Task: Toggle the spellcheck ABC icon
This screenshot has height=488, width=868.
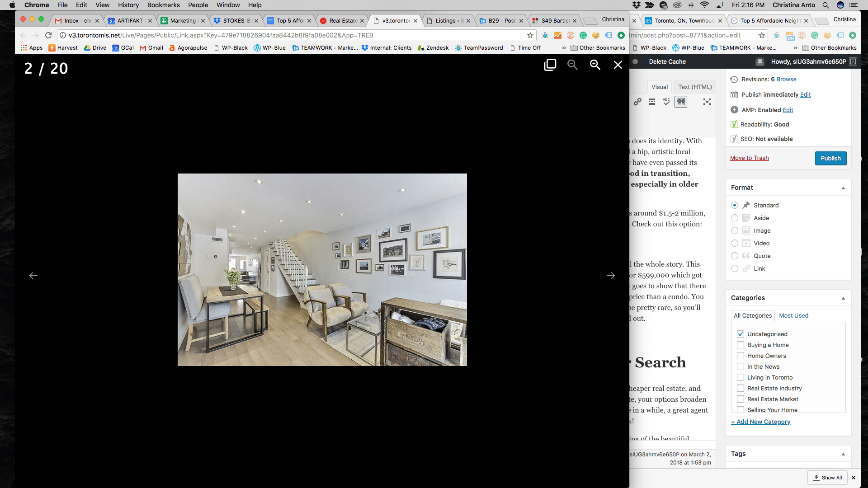Action: [x=666, y=102]
